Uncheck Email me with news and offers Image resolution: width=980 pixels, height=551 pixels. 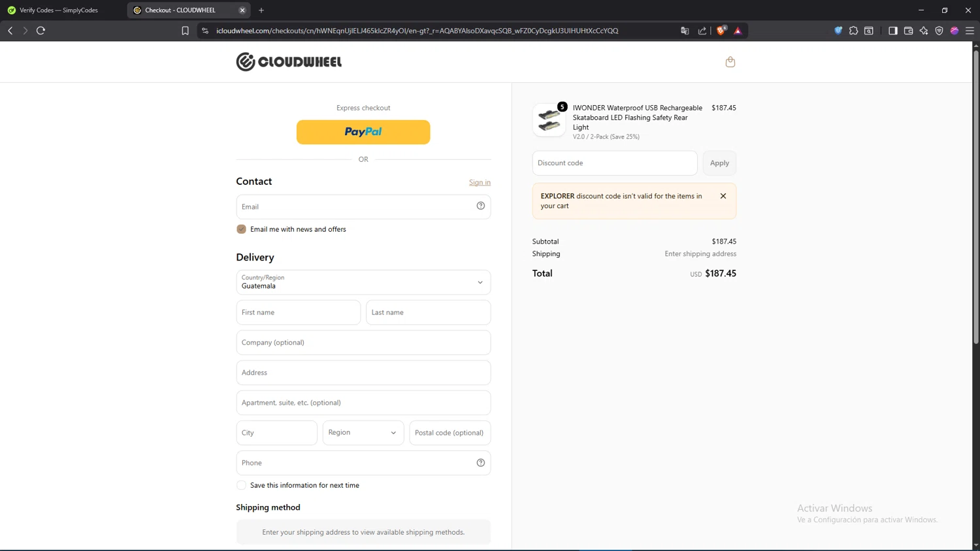tap(241, 229)
